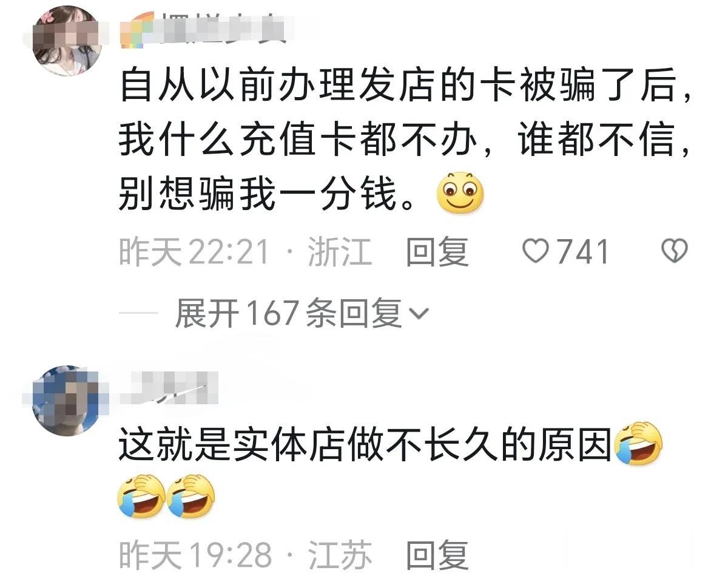
Task: Click the chevron next to 167条回复
Action: tap(419, 314)
